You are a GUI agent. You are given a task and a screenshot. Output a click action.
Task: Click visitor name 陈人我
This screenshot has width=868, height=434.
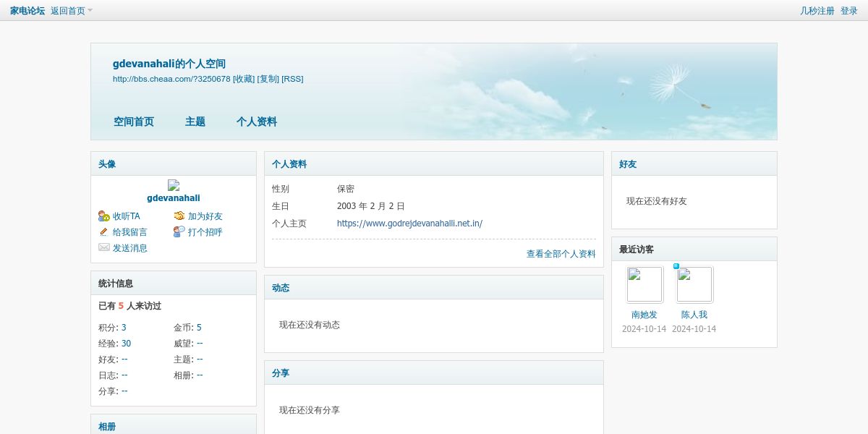[x=694, y=315]
